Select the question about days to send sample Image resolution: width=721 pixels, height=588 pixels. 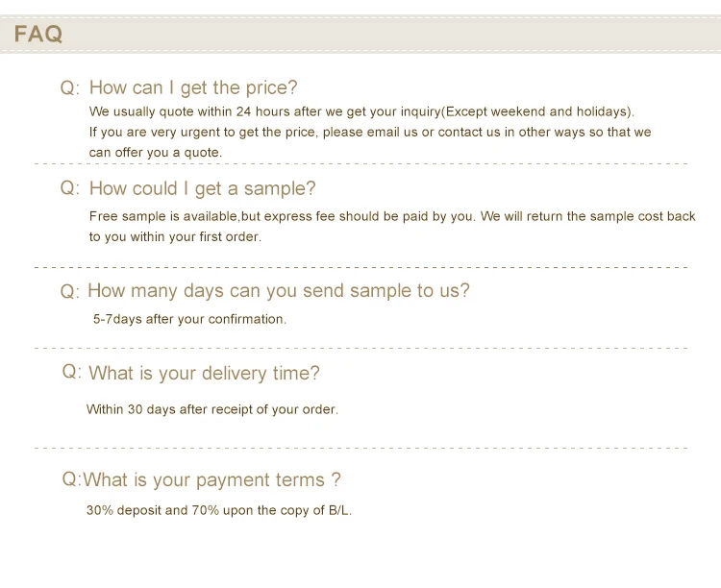[x=279, y=290]
